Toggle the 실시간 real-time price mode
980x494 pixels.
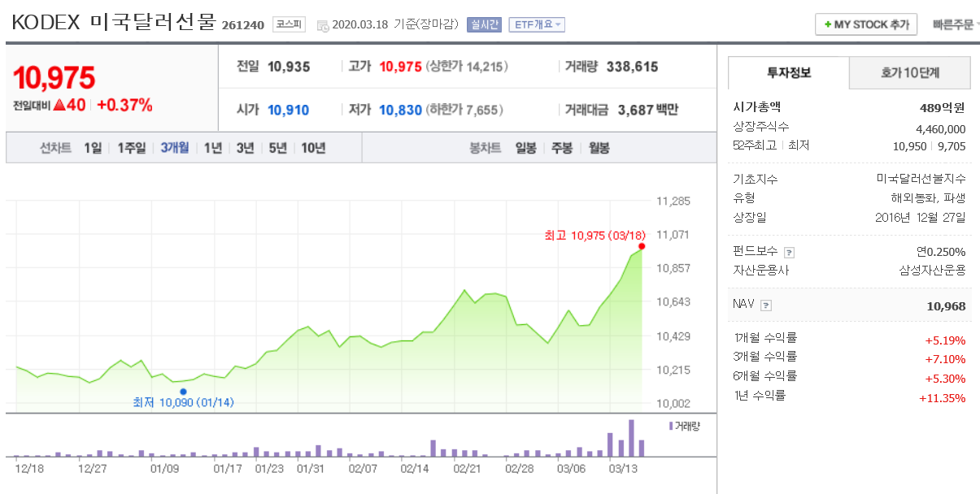click(486, 24)
